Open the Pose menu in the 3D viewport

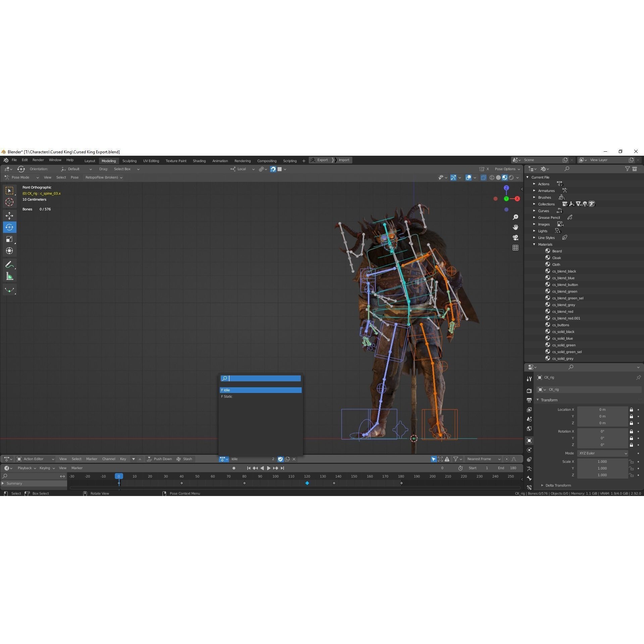(75, 177)
